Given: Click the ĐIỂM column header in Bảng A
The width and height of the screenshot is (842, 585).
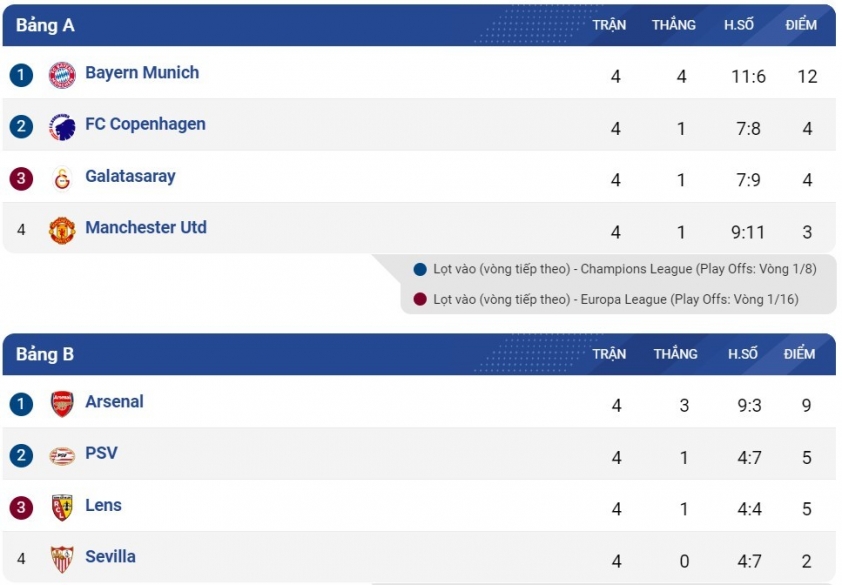Looking at the screenshot, I should click(801, 25).
